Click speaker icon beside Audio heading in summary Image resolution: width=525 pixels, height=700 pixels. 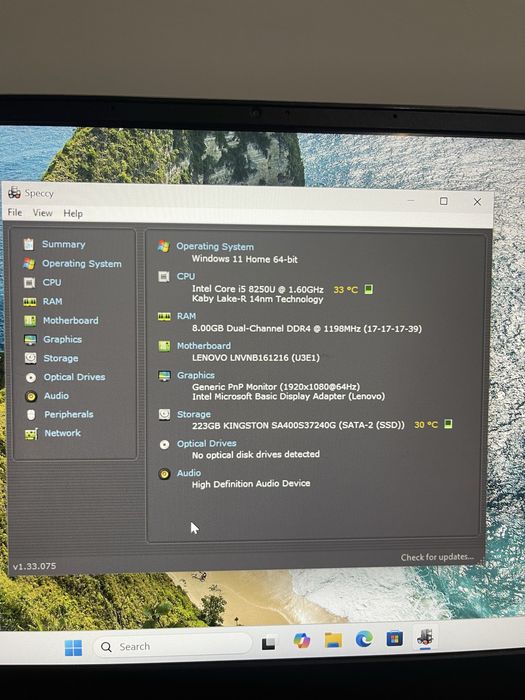click(164, 474)
